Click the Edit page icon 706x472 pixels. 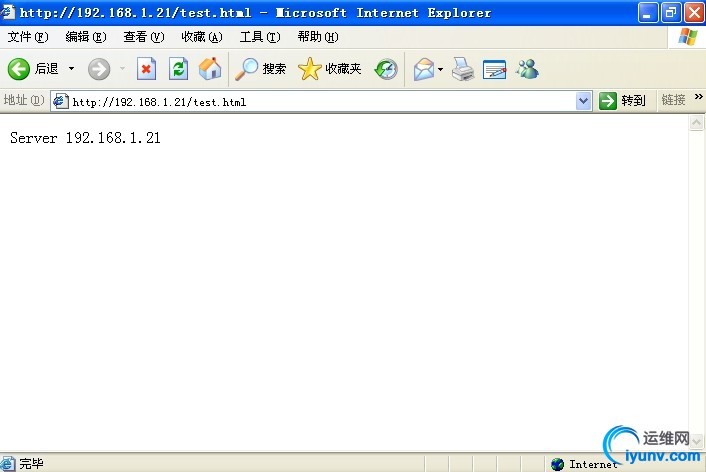click(494, 69)
